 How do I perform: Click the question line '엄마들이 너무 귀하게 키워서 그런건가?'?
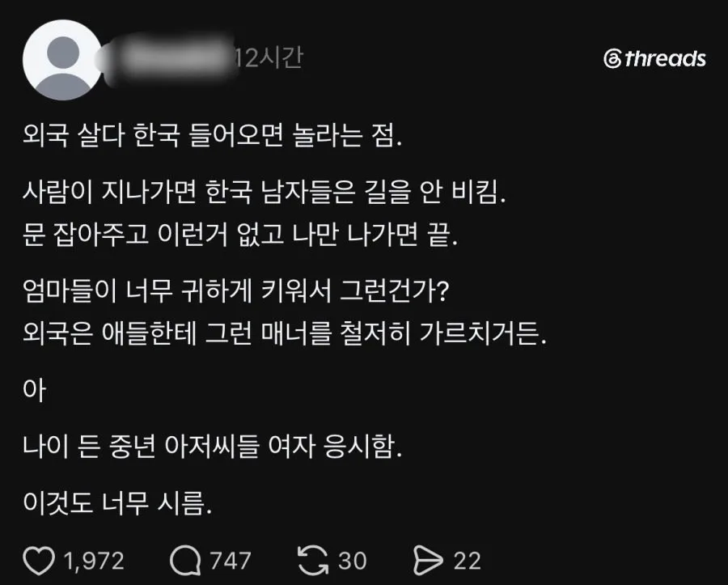pos(236,291)
